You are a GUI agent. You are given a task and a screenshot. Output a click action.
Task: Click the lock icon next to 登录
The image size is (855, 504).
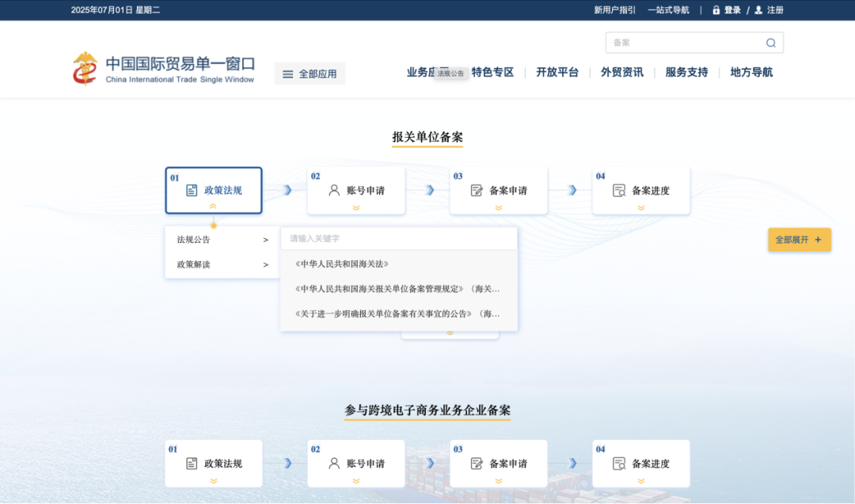point(715,9)
